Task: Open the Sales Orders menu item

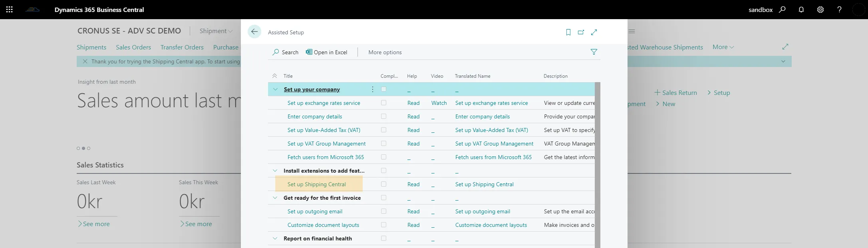Action: click(x=133, y=47)
